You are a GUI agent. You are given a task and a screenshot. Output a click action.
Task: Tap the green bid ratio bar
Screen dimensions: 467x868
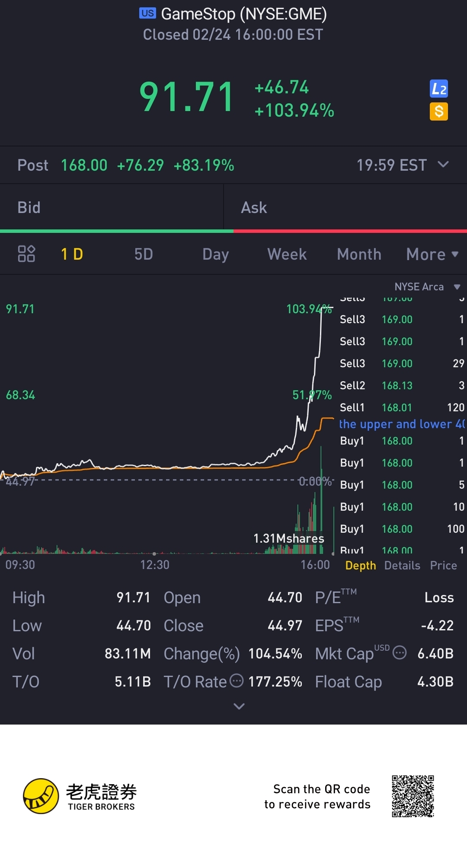(117, 231)
